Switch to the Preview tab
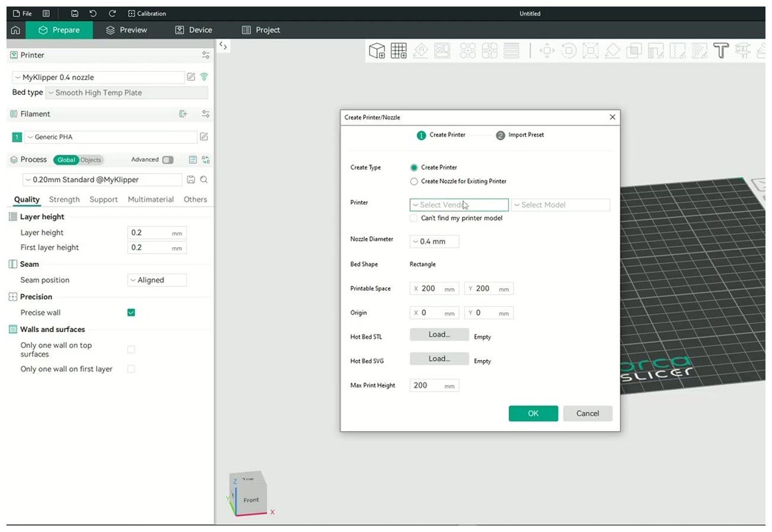772x532 pixels. [127, 30]
